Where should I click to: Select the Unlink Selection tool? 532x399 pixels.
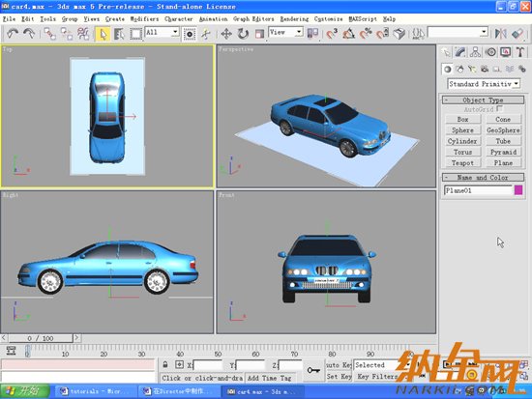tap(67, 34)
